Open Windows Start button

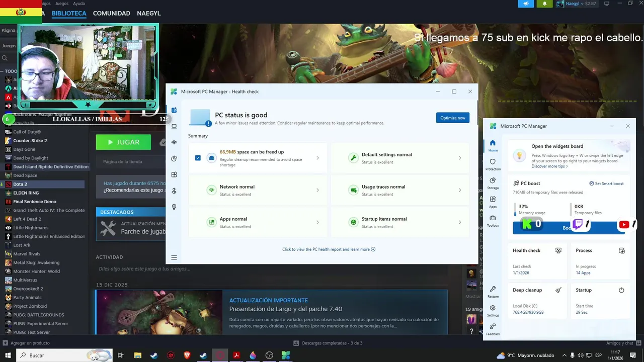tap(8, 355)
